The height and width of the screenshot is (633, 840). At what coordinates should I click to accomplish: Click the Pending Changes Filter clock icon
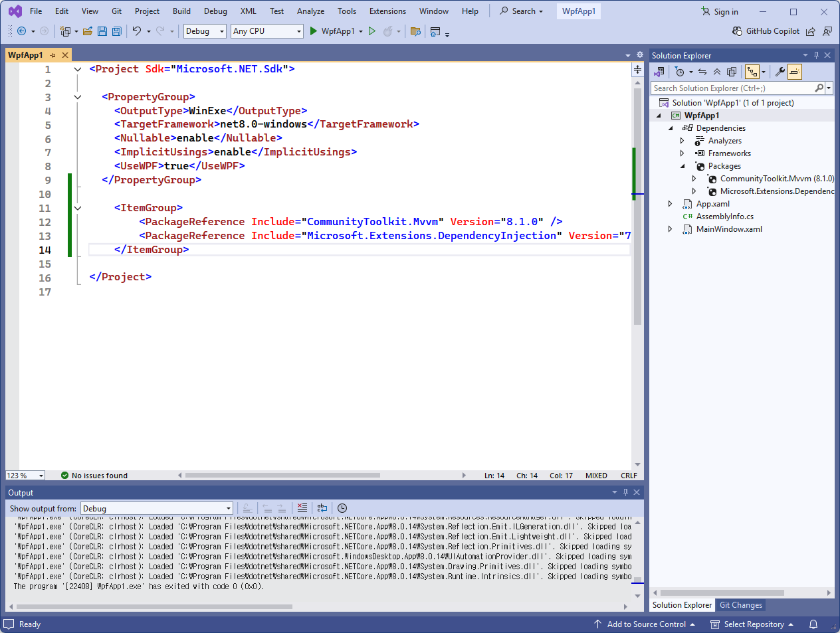point(679,72)
